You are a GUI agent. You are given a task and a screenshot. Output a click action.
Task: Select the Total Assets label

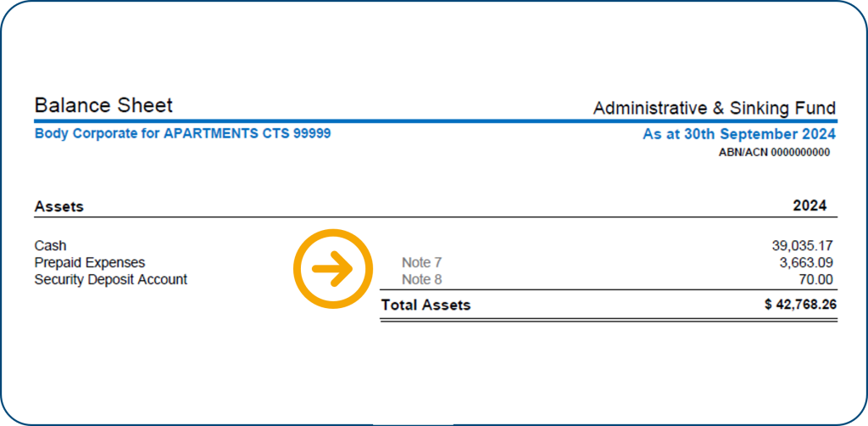(426, 305)
